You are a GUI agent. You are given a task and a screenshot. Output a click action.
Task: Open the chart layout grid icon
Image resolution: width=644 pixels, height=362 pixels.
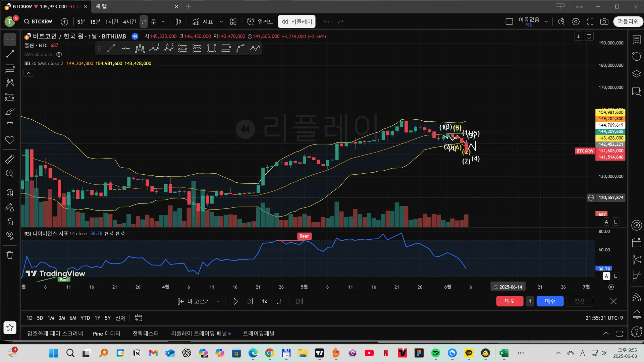(x=233, y=22)
